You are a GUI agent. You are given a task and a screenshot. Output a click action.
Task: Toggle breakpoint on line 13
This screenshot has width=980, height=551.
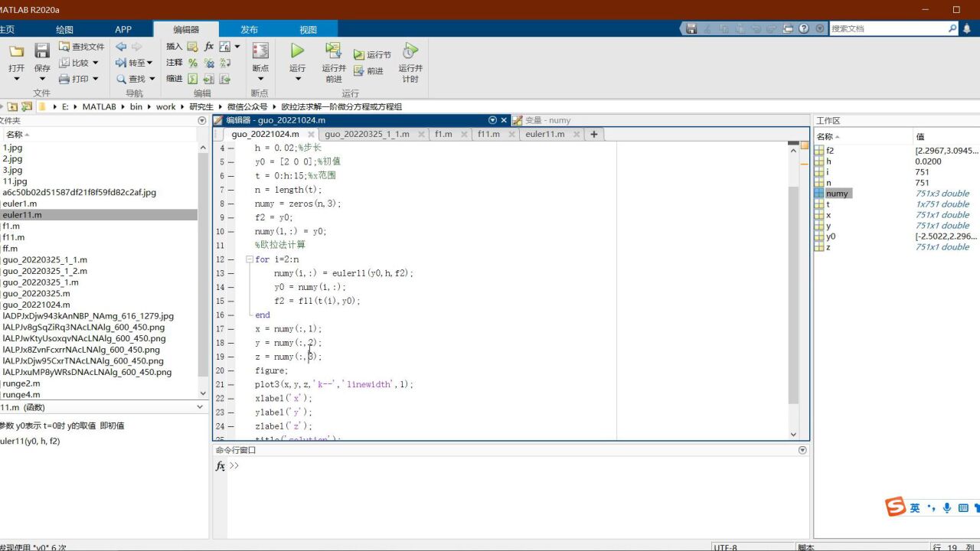(x=230, y=273)
